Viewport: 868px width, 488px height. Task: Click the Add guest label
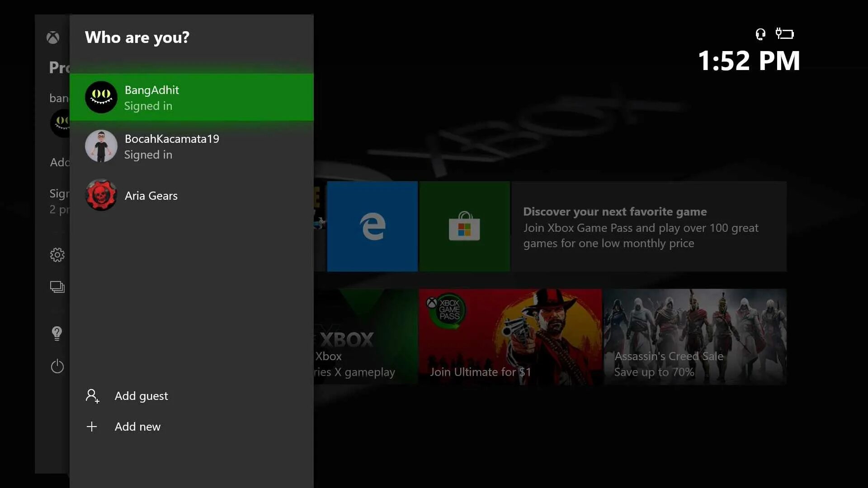141,396
